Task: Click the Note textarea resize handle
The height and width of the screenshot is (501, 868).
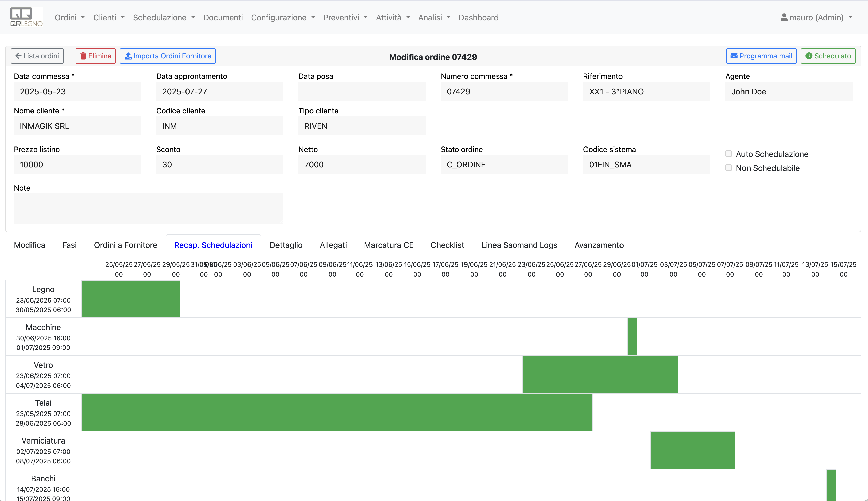Action: tap(281, 221)
